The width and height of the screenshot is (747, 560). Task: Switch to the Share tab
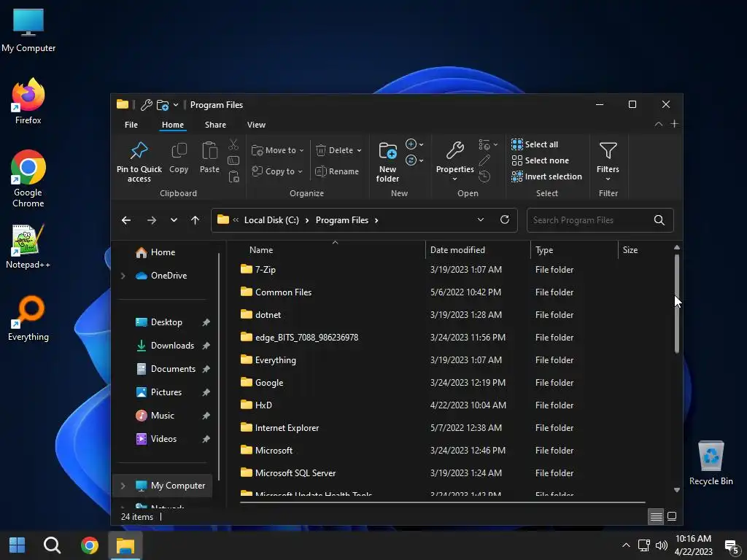pyautogui.click(x=215, y=125)
